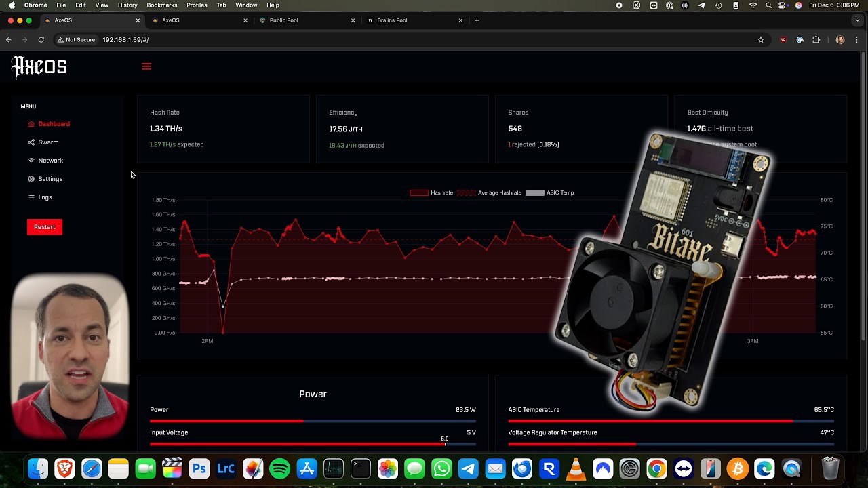Image resolution: width=868 pixels, height=488 pixels.
Task: Open the Trash in the Dock
Action: click(830, 468)
